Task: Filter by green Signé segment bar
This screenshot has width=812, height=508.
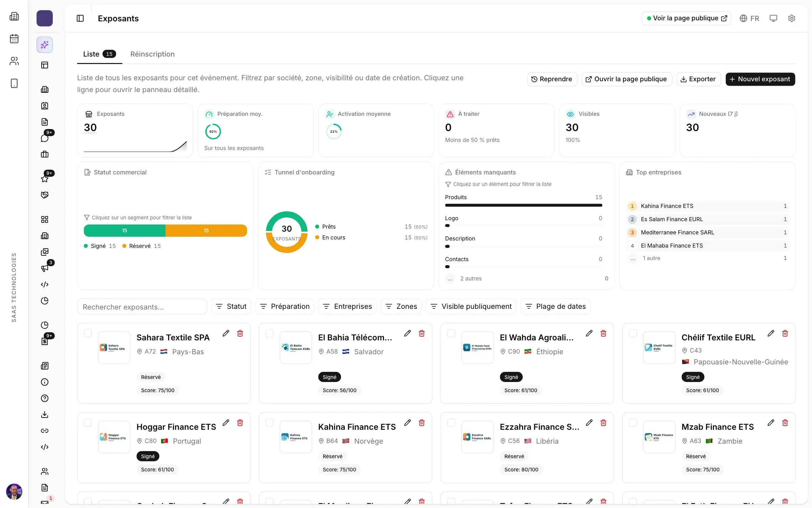Action: pos(125,231)
